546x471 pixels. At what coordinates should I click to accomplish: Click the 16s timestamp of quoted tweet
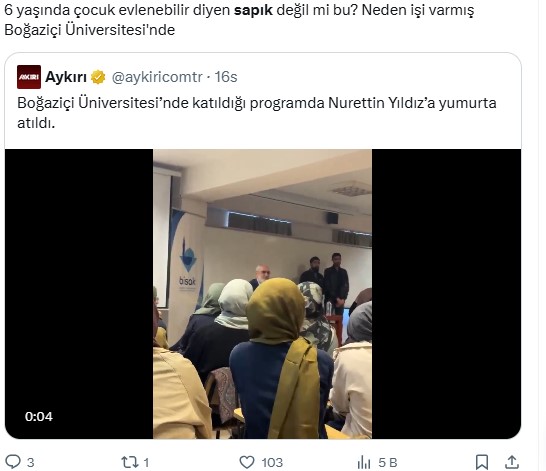pyautogui.click(x=226, y=77)
